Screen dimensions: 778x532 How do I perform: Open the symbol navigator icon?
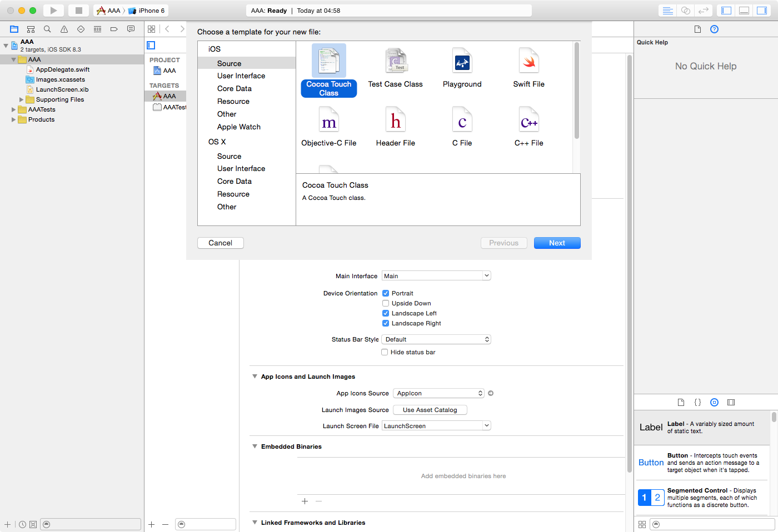[x=31, y=29]
